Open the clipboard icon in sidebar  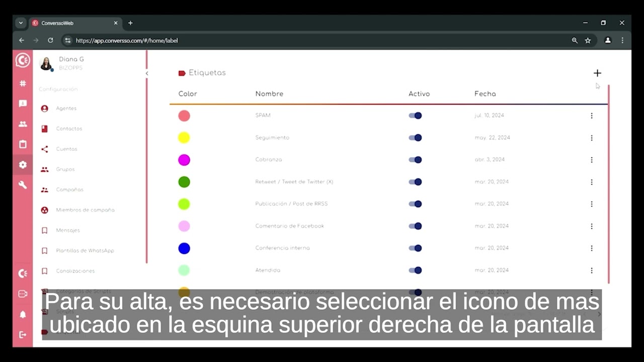pos(23,144)
